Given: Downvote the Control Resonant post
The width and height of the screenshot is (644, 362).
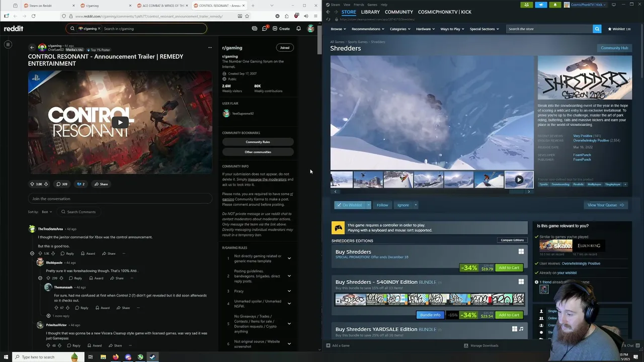Looking at the screenshot, I should point(46,184).
